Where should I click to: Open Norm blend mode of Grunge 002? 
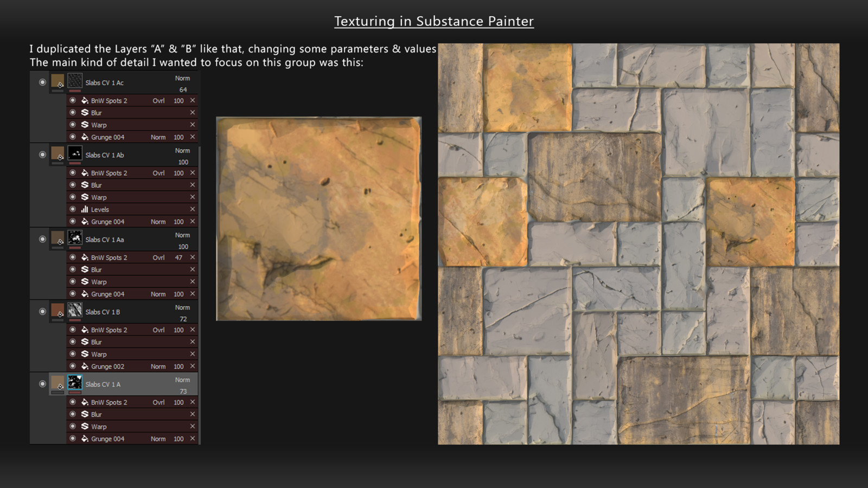tap(158, 367)
